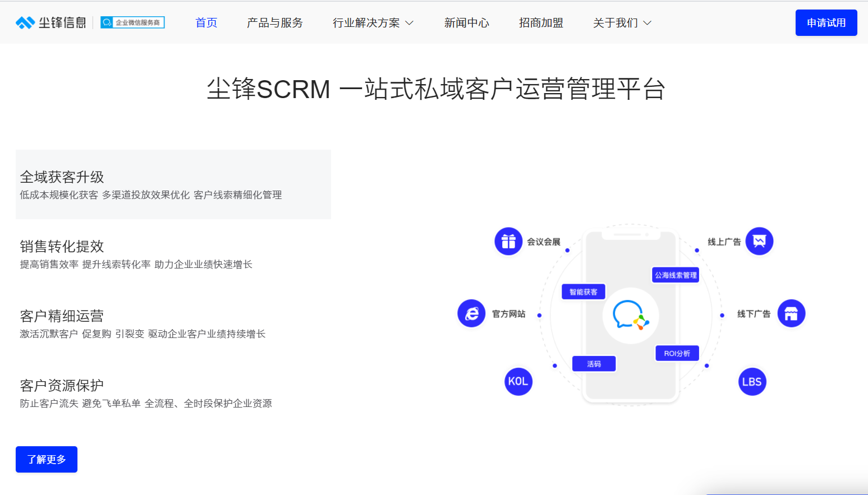The width and height of the screenshot is (868, 495).
Task: Select the 线上广告 round icon
Action: [x=759, y=242]
